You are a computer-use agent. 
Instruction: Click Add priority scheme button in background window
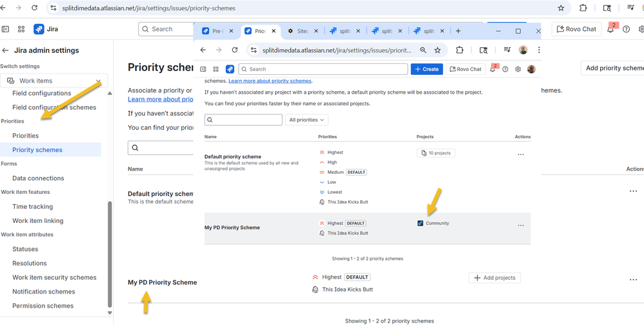tap(614, 68)
